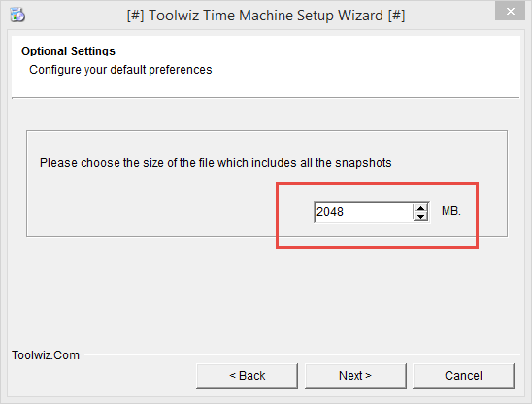Select the 'Configure your default preferences' text
The width and height of the screenshot is (532, 404).
(120, 70)
